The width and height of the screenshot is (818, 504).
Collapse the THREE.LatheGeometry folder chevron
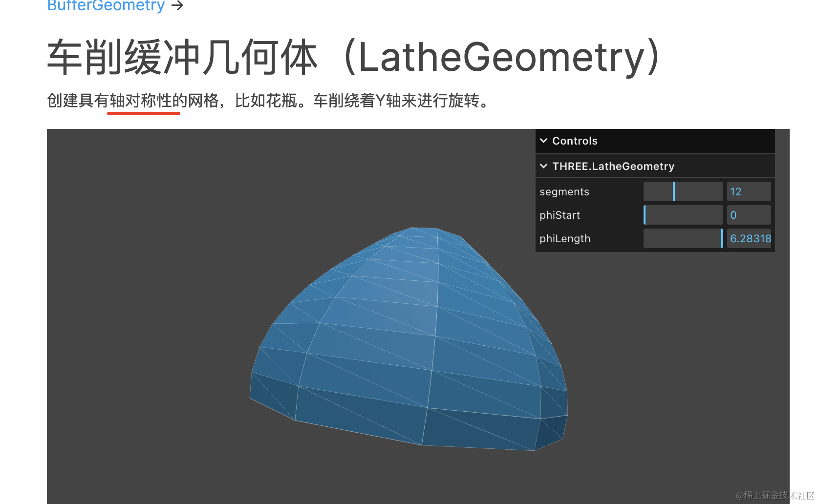tap(543, 166)
